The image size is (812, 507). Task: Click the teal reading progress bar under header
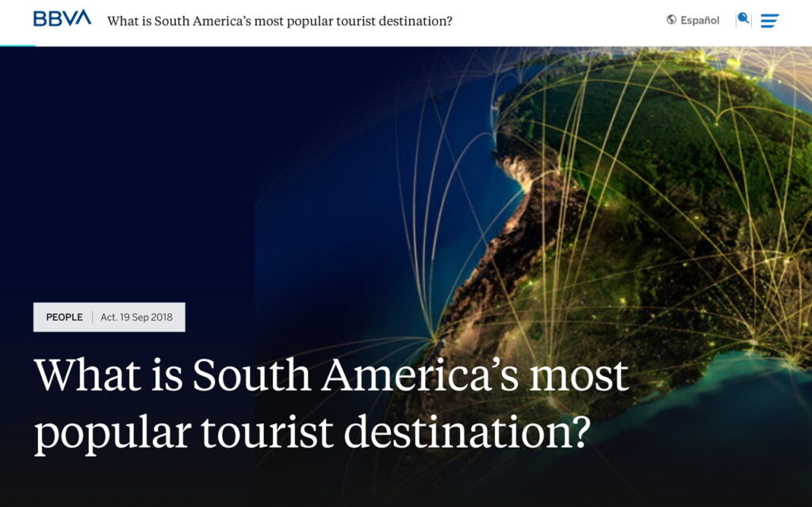tap(17, 45)
